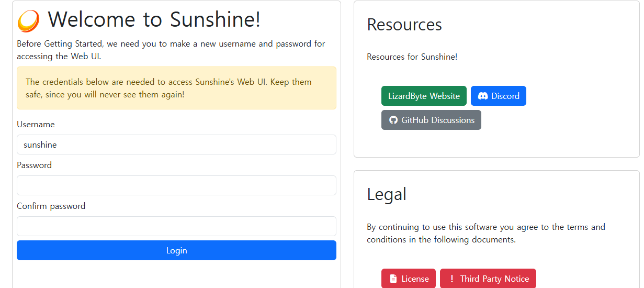Click the Username label
This screenshot has width=644, height=288.
pos(36,124)
